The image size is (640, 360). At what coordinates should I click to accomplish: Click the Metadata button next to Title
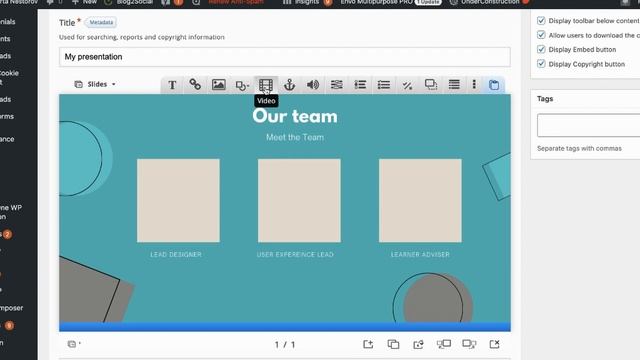click(x=101, y=22)
